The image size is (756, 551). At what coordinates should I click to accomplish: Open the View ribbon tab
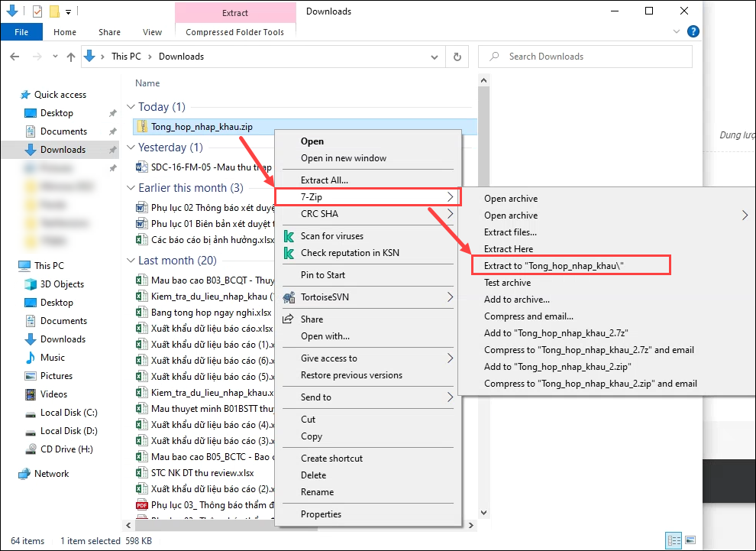[x=152, y=32]
